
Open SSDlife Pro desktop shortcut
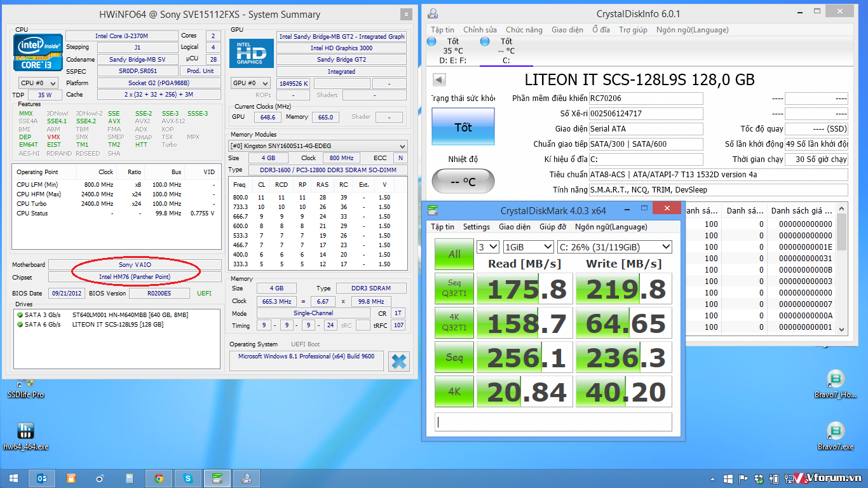(x=25, y=388)
